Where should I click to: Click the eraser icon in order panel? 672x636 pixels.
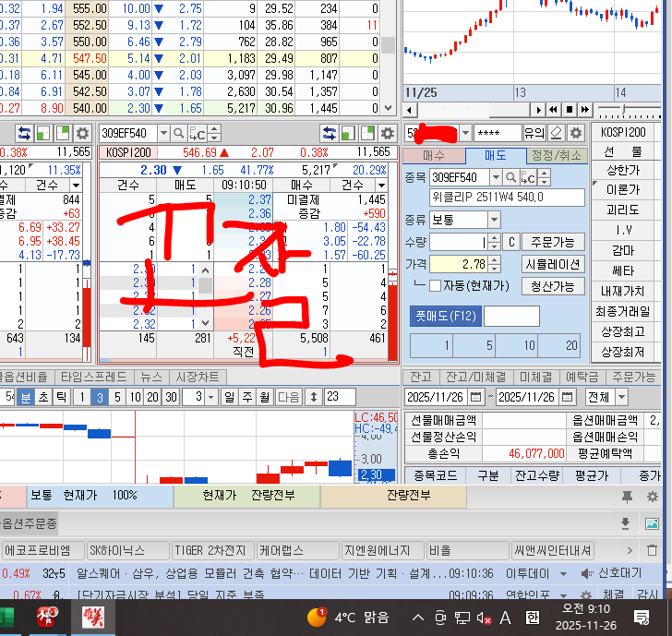(556, 133)
